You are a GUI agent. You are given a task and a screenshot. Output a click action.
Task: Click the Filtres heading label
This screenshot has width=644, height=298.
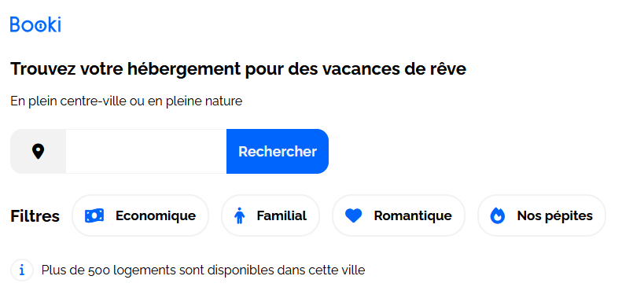click(x=35, y=216)
